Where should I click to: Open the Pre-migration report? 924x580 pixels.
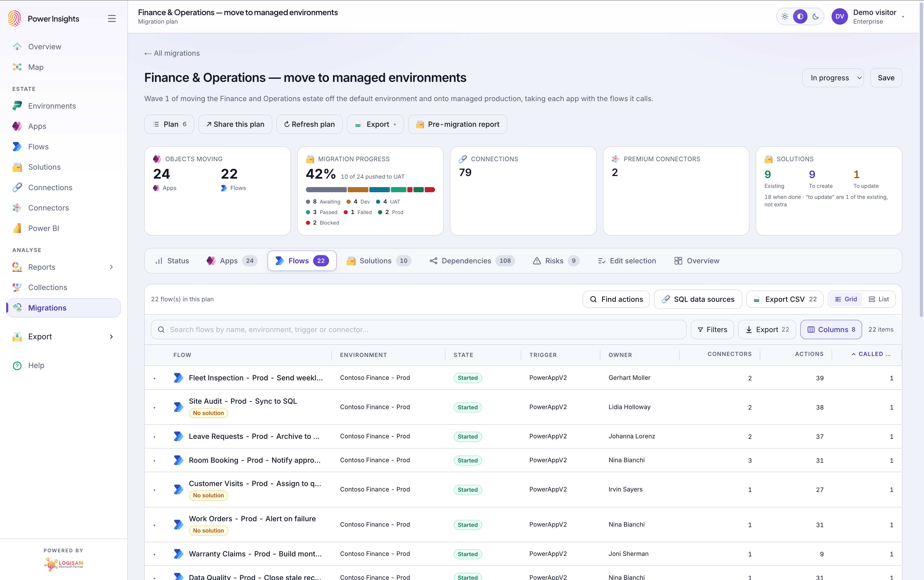(457, 124)
